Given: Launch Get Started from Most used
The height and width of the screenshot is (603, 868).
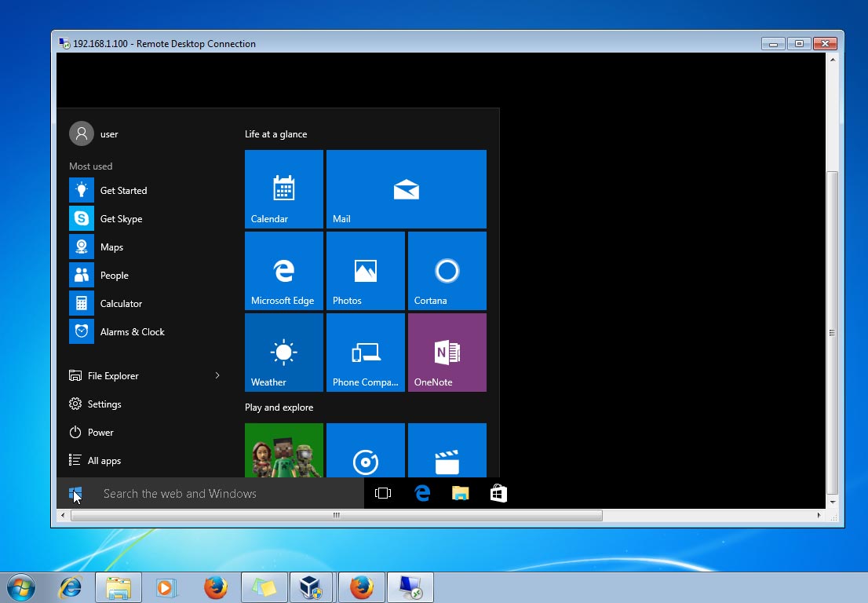Looking at the screenshot, I should (x=123, y=190).
